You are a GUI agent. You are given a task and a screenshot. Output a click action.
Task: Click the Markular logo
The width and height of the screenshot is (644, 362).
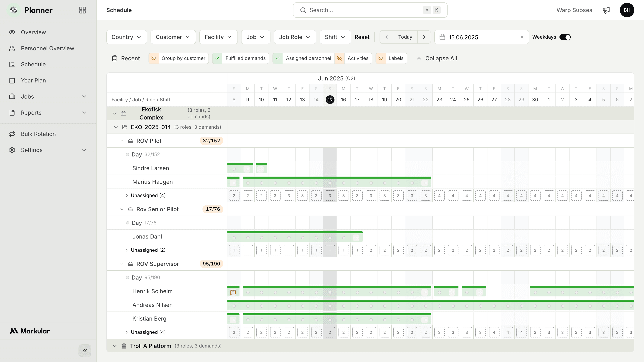[x=30, y=331]
